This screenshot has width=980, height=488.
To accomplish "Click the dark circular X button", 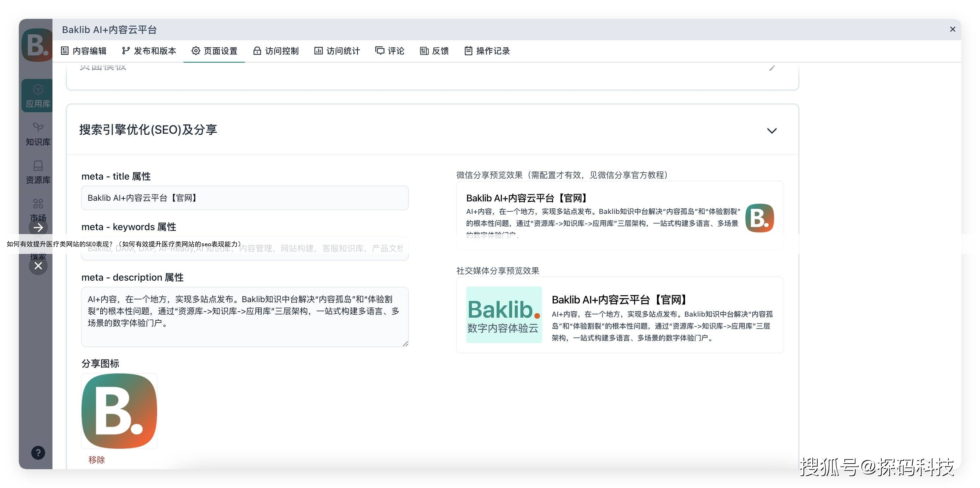I will [x=38, y=266].
